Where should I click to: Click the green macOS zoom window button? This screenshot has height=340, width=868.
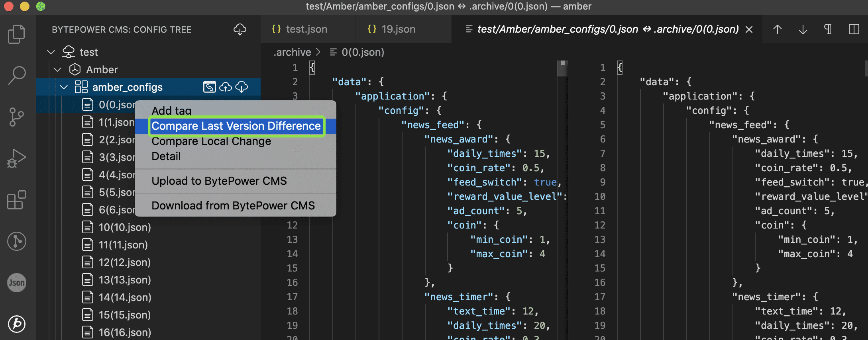[x=41, y=6]
